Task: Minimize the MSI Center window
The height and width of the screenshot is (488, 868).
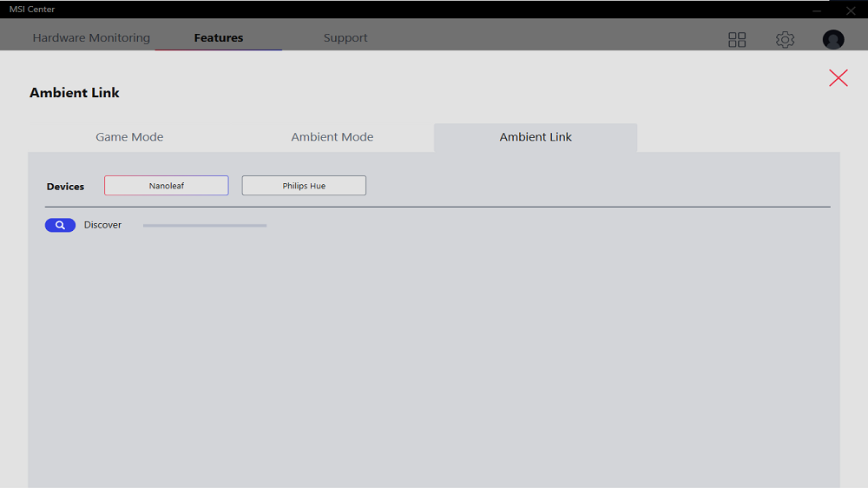Action: coord(817,10)
